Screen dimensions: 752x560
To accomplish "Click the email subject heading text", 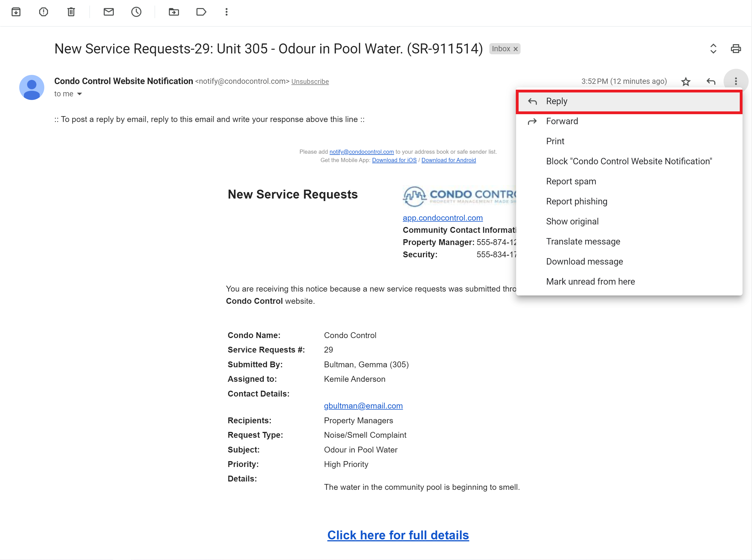I will (x=268, y=48).
